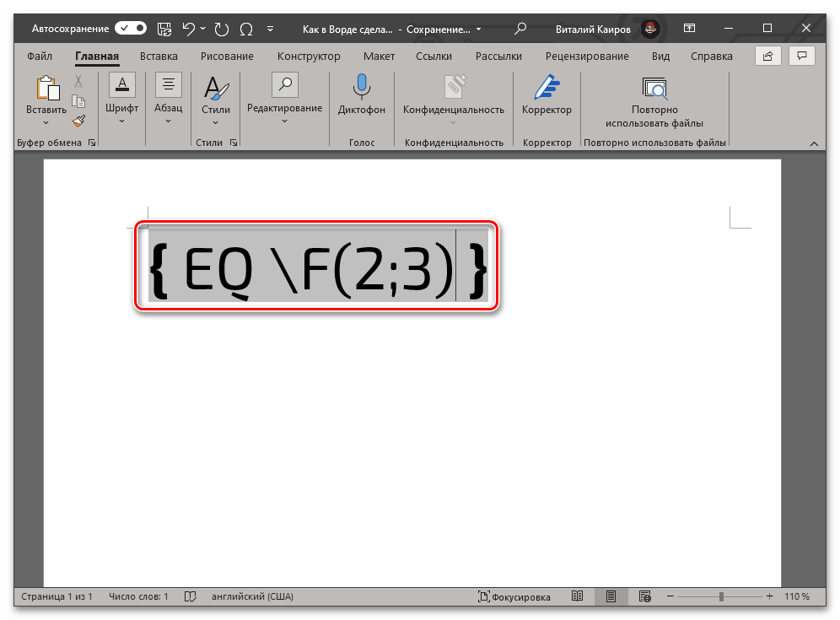Switch to Read Mode view icon
Viewport: 840px width, 620px height.
tap(577, 596)
